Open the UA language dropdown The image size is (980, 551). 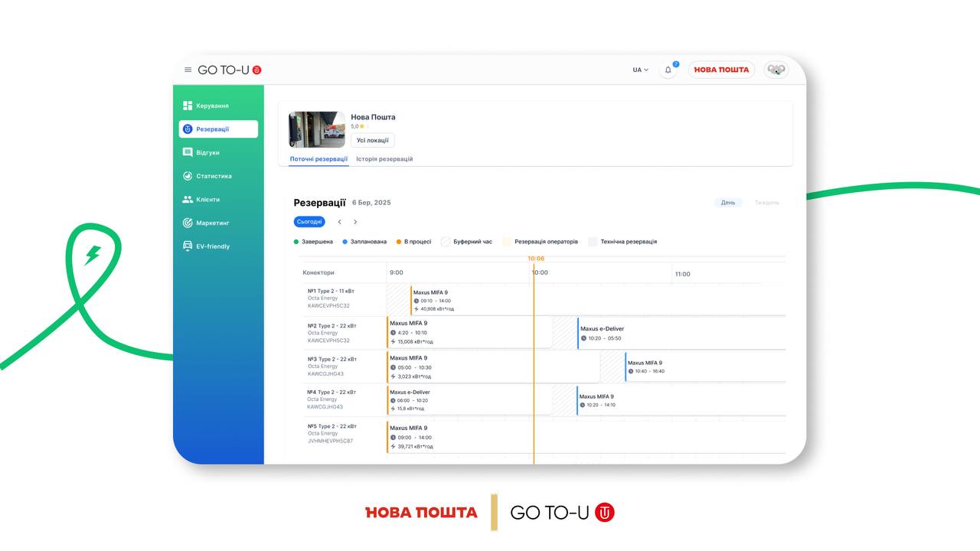click(x=640, y=70)
